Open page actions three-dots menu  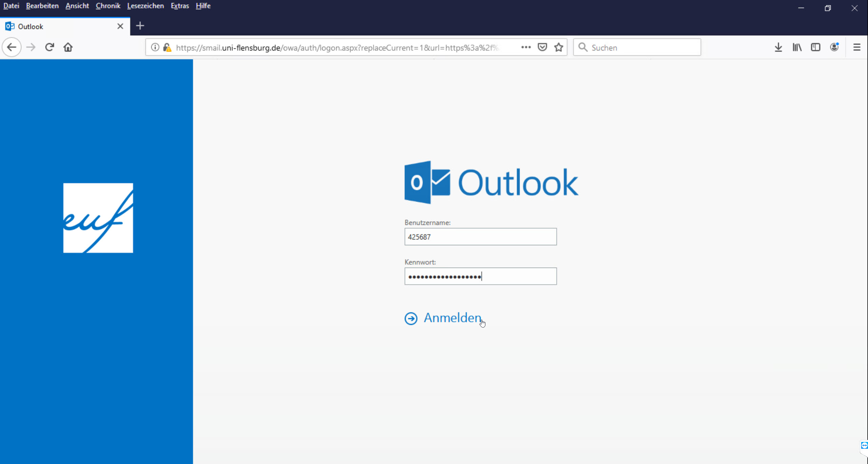pyautogui.click(x=526, y=47)
